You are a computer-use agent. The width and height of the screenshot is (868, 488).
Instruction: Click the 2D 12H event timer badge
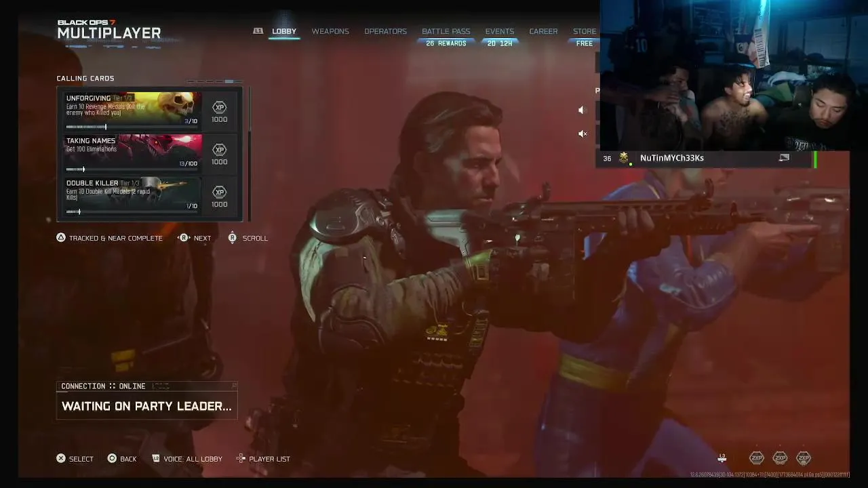[x=499, y=43]
